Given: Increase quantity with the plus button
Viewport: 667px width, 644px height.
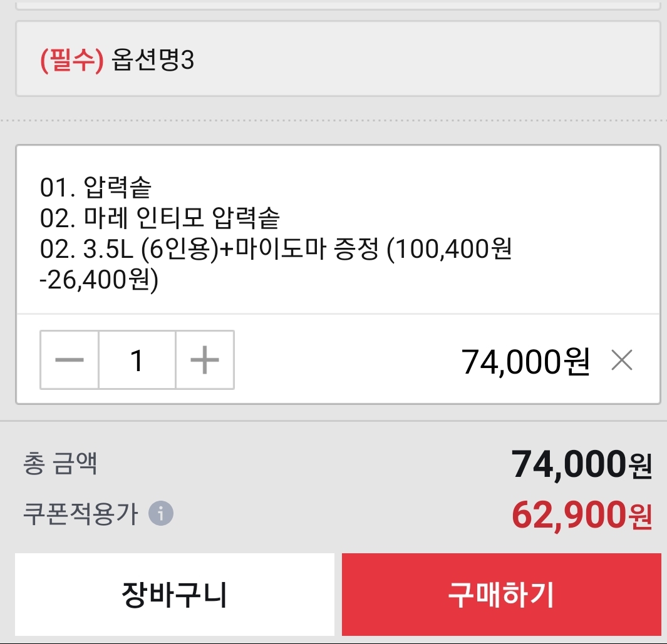Looking at the screenshot, I should [x=204, y=360].
